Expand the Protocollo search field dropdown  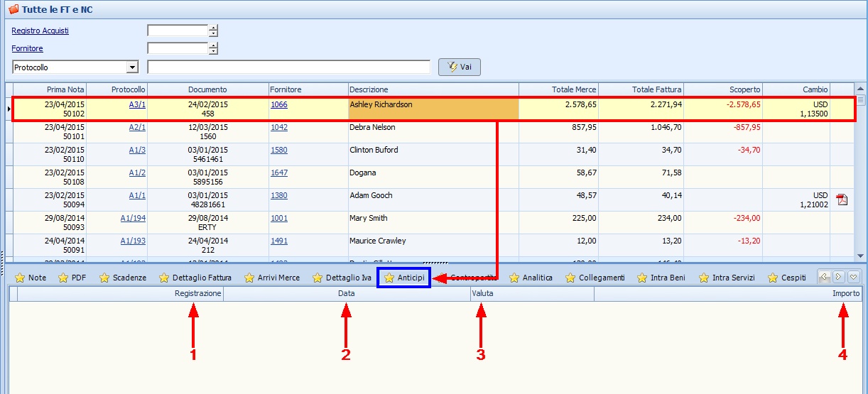(131, 67)
